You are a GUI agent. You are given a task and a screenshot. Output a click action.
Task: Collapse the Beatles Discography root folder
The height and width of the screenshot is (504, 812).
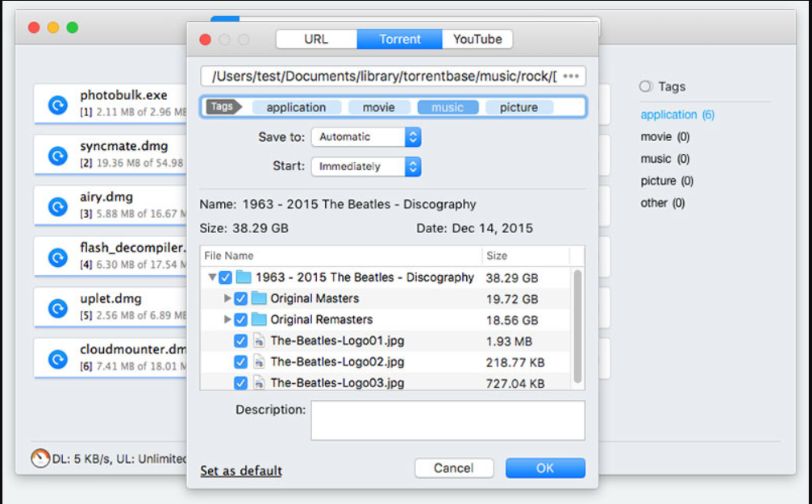[x=212, y=277]
